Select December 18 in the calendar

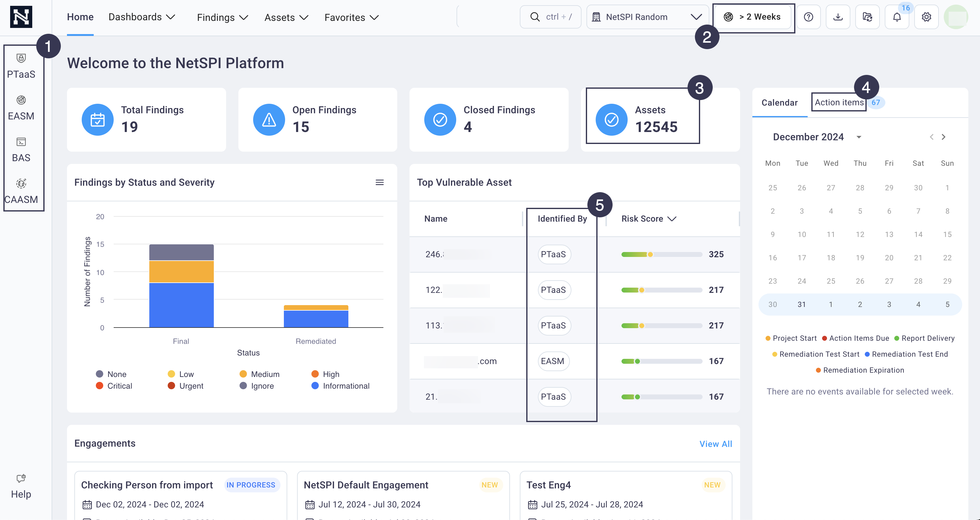pyautogui.click(x=831, y=258)
